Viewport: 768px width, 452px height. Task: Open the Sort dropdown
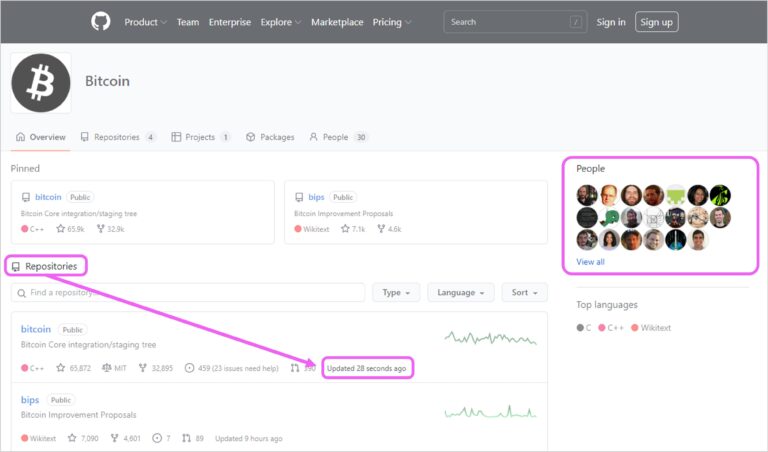point(524,292)
